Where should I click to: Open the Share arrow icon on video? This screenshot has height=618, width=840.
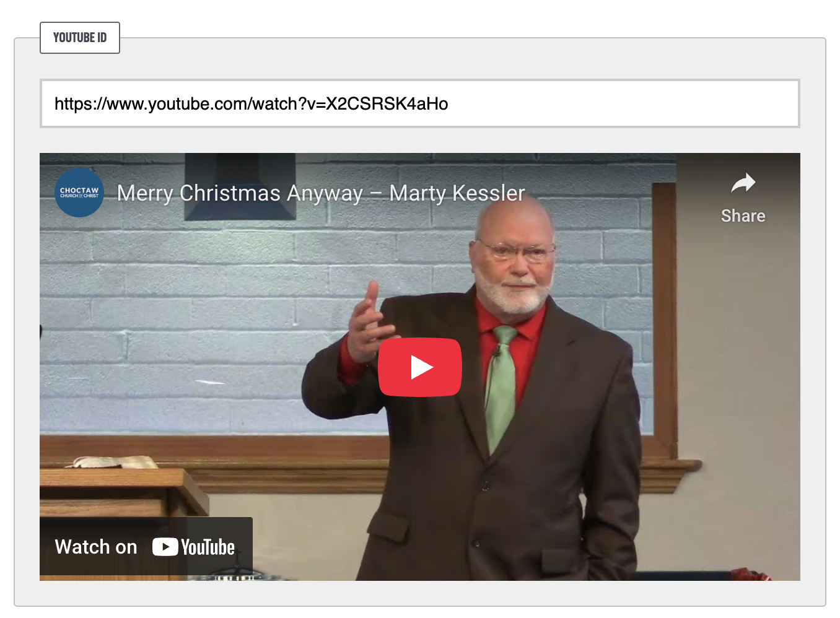(x=743, y=183)
